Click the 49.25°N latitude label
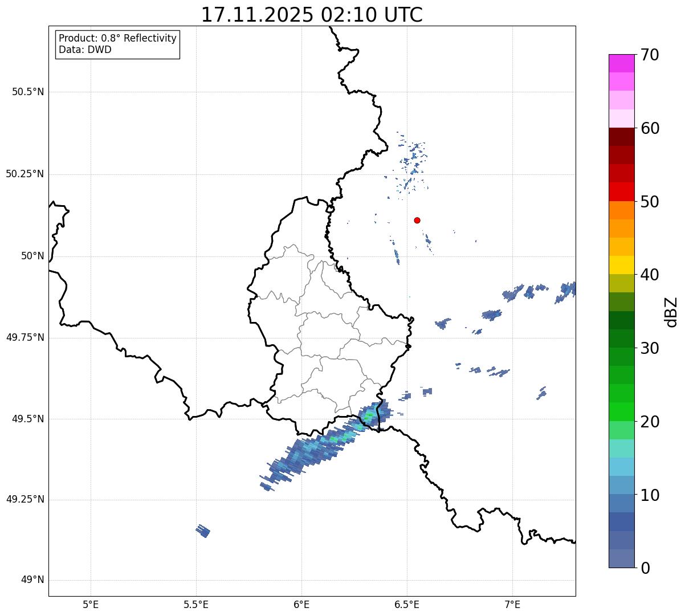 tap(25, 499)
